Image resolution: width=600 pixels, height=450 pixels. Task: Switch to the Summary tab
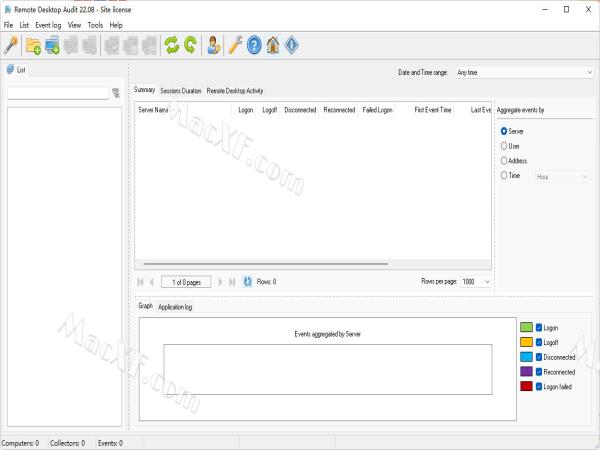pos(144,90)
